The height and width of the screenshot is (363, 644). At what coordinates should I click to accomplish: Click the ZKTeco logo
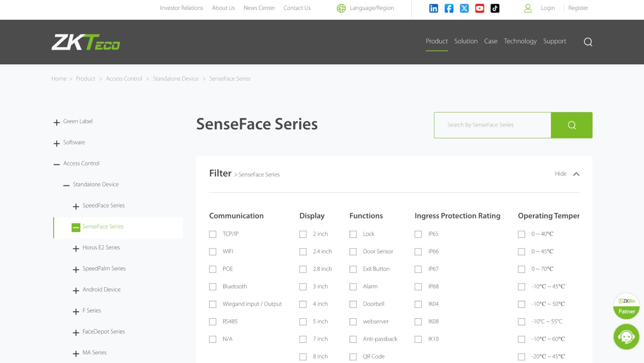tap(86, 42)
